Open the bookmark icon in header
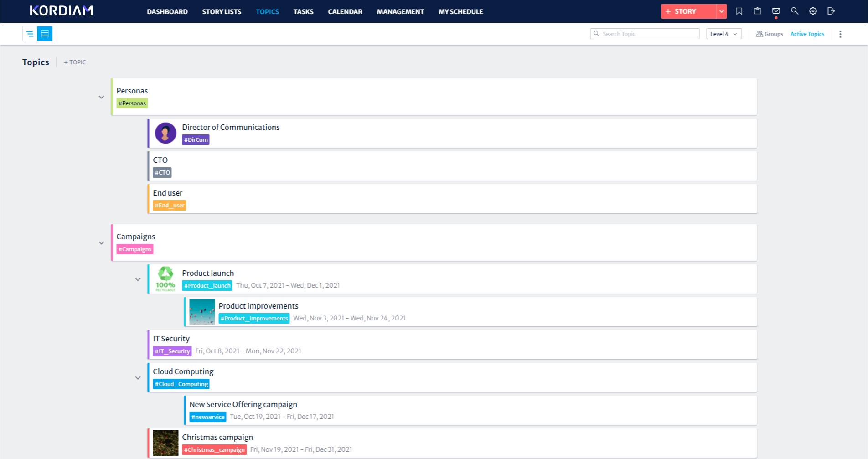This screenshot has width=868, height=459. pyautogui.click(x=739, y=11)
